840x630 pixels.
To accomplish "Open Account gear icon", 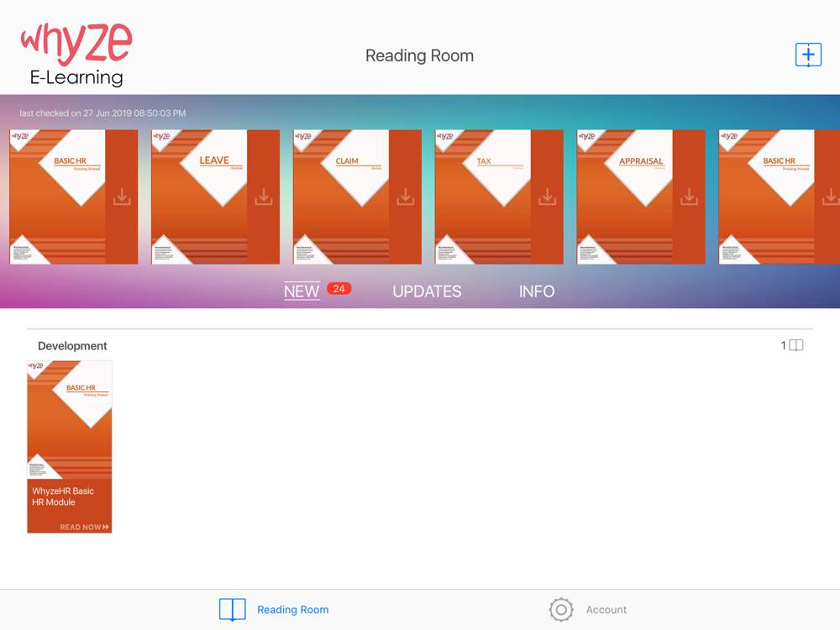I will (x=561, y=610).
